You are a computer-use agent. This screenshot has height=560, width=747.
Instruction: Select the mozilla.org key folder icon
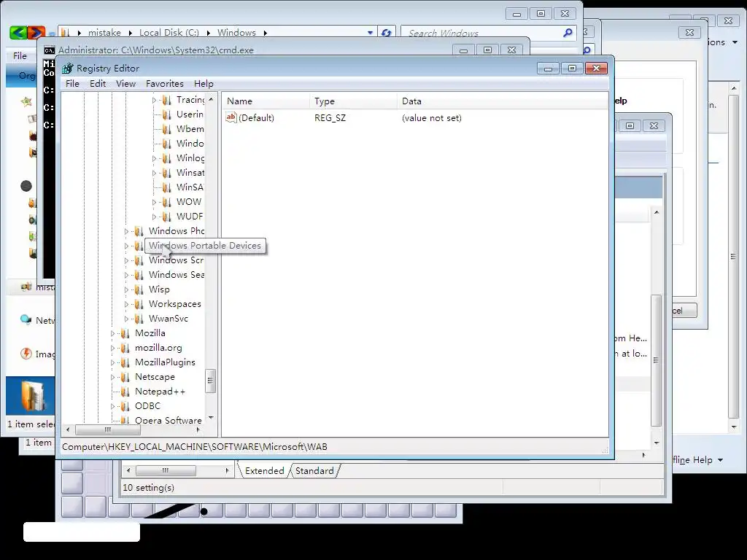tap(125, 348)
